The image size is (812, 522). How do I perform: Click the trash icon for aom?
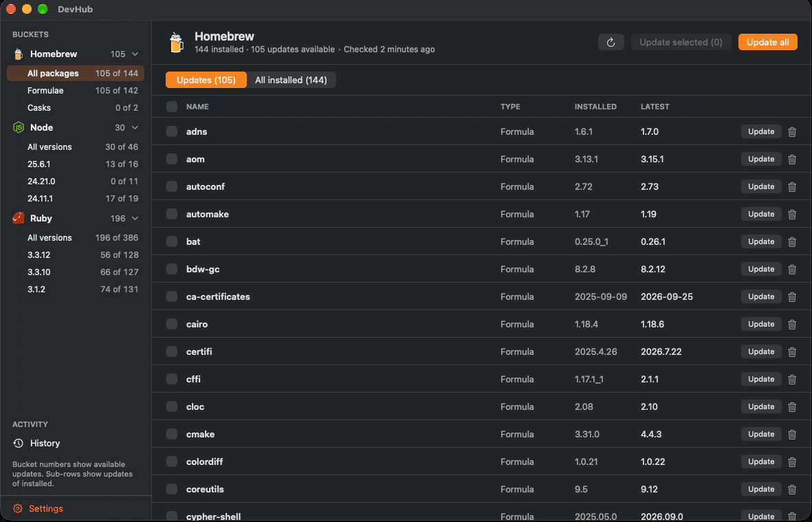(792, 160)
